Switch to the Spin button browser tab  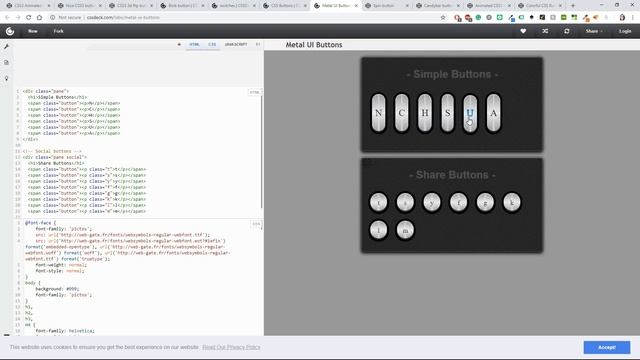[386, 6]
